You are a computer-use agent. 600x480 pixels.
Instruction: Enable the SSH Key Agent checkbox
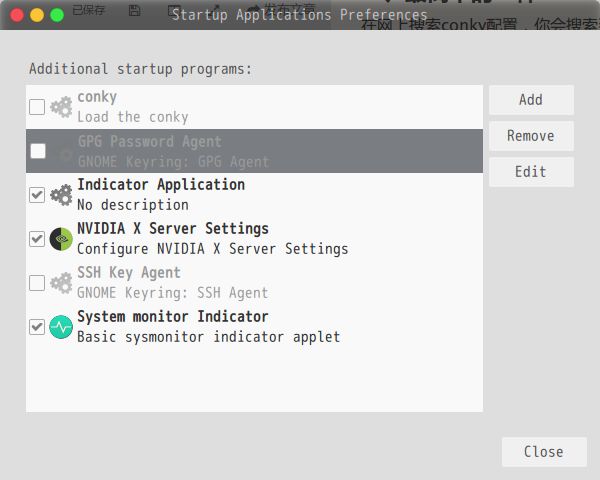click(x=37, y=283)
